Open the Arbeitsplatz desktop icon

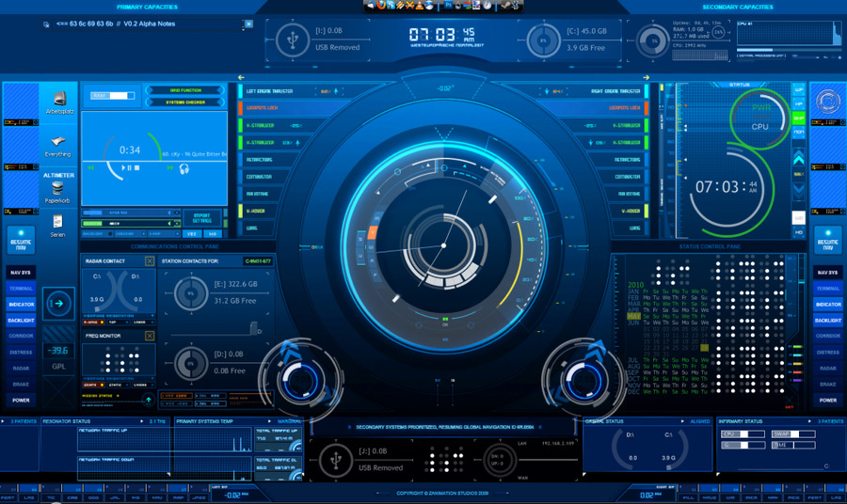[59, 99]
